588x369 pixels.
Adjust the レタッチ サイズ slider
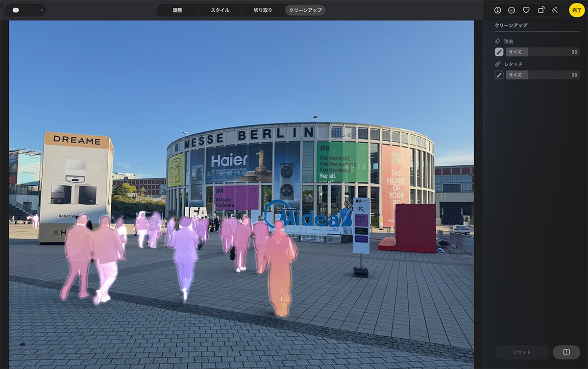[x=543, y=75]
